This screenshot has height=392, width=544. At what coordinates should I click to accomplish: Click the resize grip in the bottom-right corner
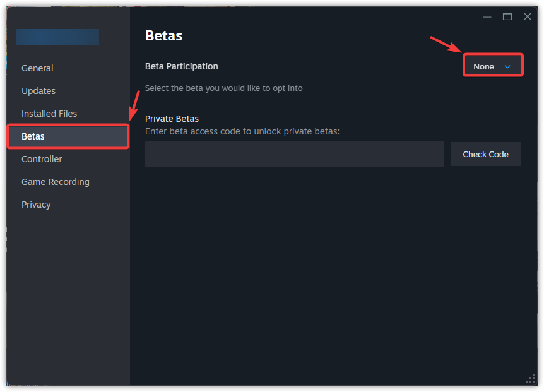(x=530, y=379)
